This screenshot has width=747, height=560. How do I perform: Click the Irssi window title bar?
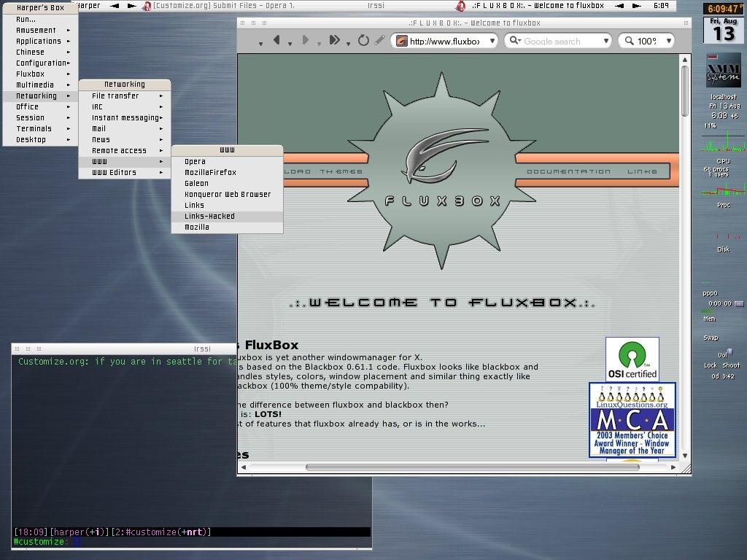tap(124, 349)
